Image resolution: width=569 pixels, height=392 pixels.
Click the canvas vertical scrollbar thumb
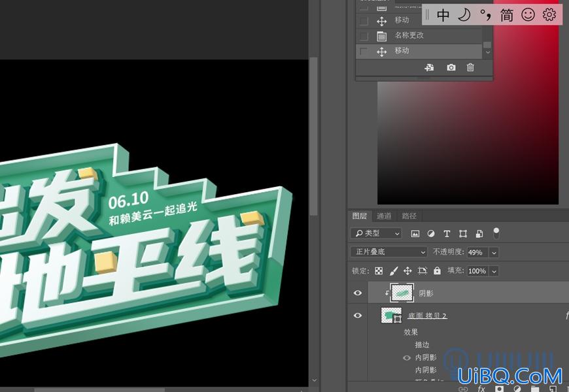click(314, 136)
